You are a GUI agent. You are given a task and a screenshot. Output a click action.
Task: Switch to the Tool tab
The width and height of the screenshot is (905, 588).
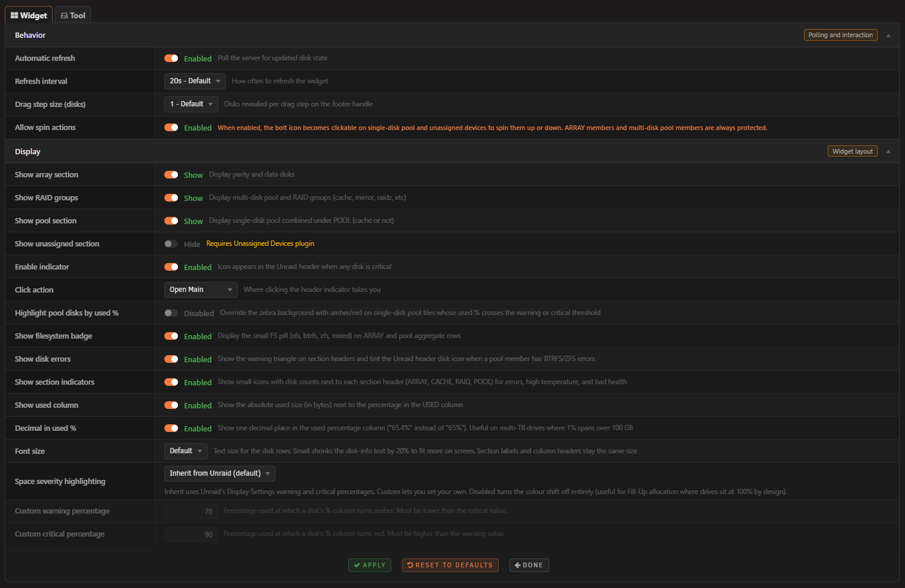(73, 15)
